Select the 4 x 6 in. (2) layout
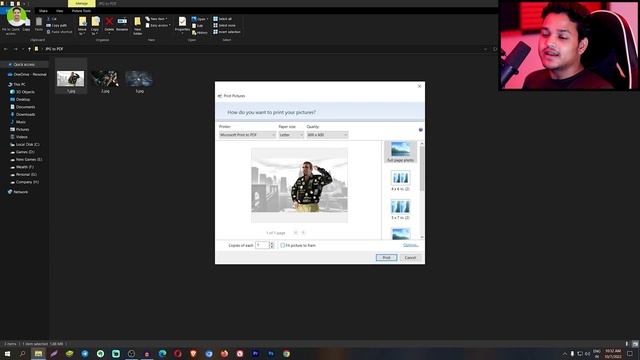The image size is (640, 360). [400, 181]
